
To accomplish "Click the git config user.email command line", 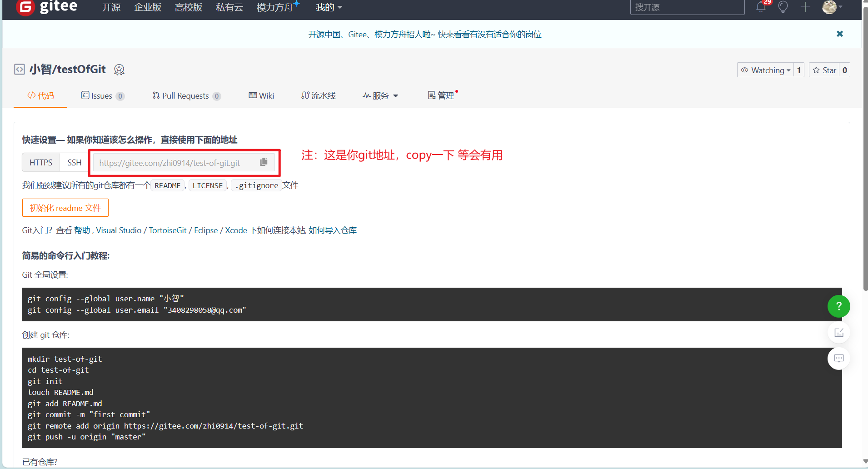I will click(137, 310).
